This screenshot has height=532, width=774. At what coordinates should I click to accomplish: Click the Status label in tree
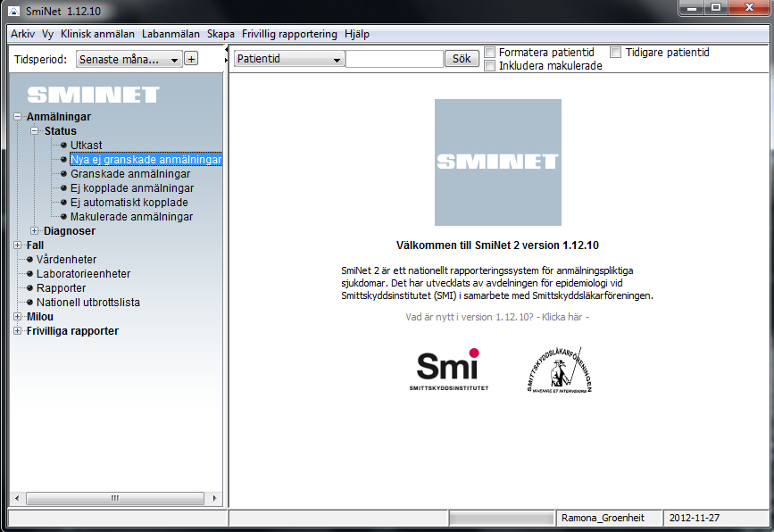(60, 131)
